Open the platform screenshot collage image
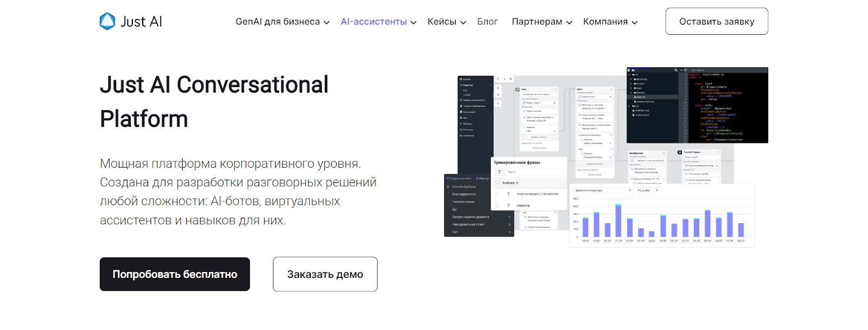The width and height of the screenshot is (868, 330). 606,157
